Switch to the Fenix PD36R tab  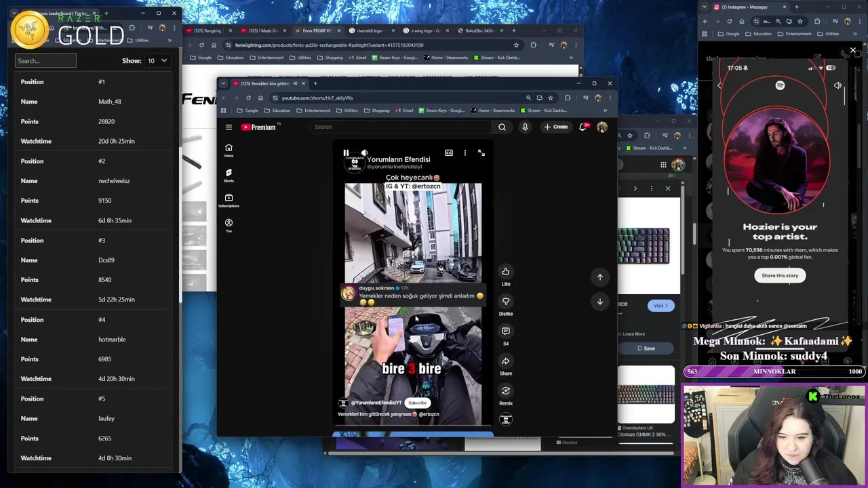pyautogui.click(x=317, y=30)
